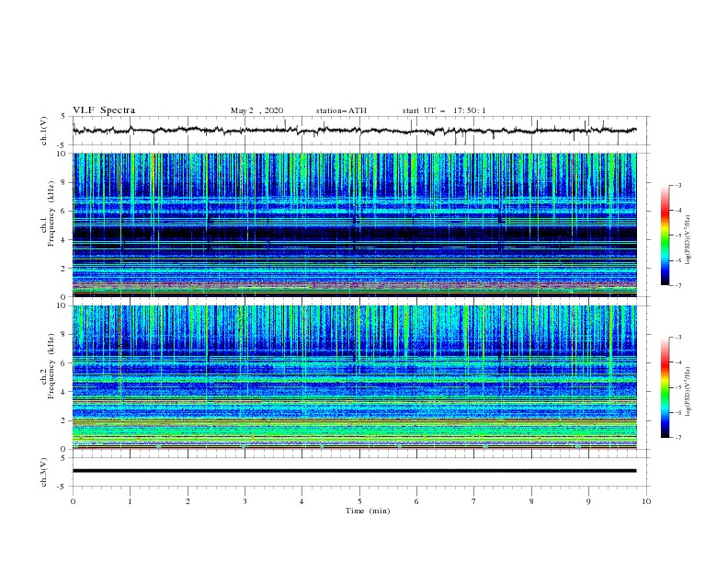728x563 pixels.
Task: Select the ch.2 'Frequency (kHz)' axis label
Action: coord(49,366)
